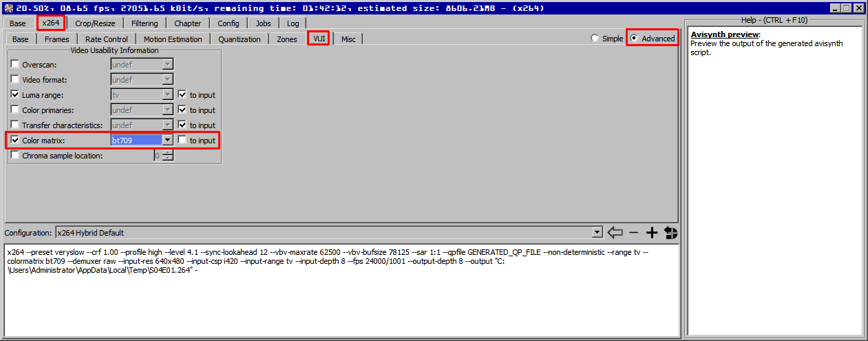This screenshot has height=341, width=868.
Task: Go to the Jobs tab
Action: 263,23
